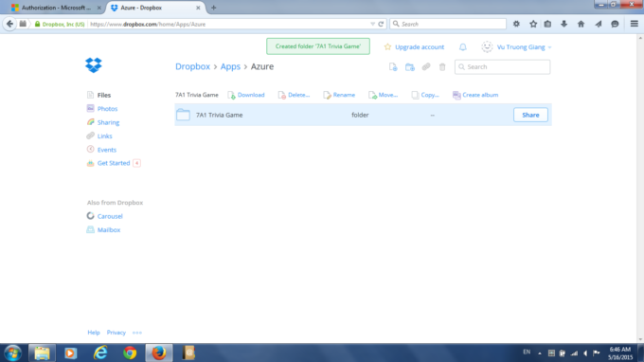Open the Firefox downloads arrow
644x362 pixels.
(563, 24)
